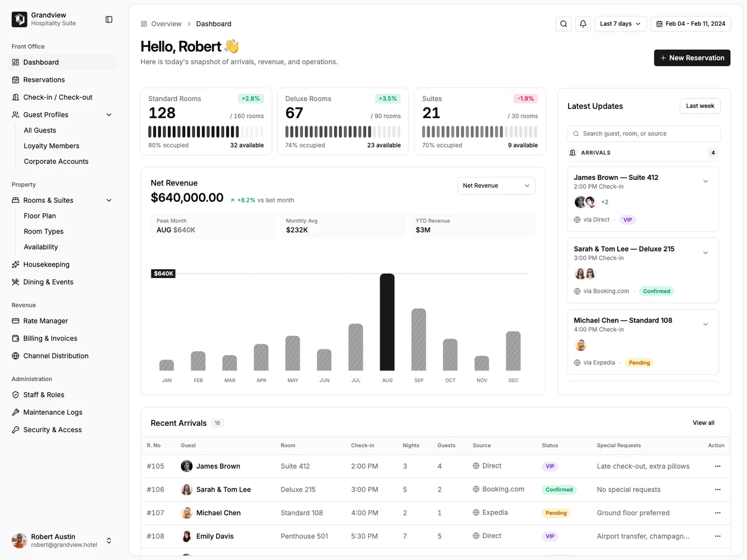Collapse the Guest Profiles section
The width and height of the screenshot is (747, 560).
tap(109, 115)
